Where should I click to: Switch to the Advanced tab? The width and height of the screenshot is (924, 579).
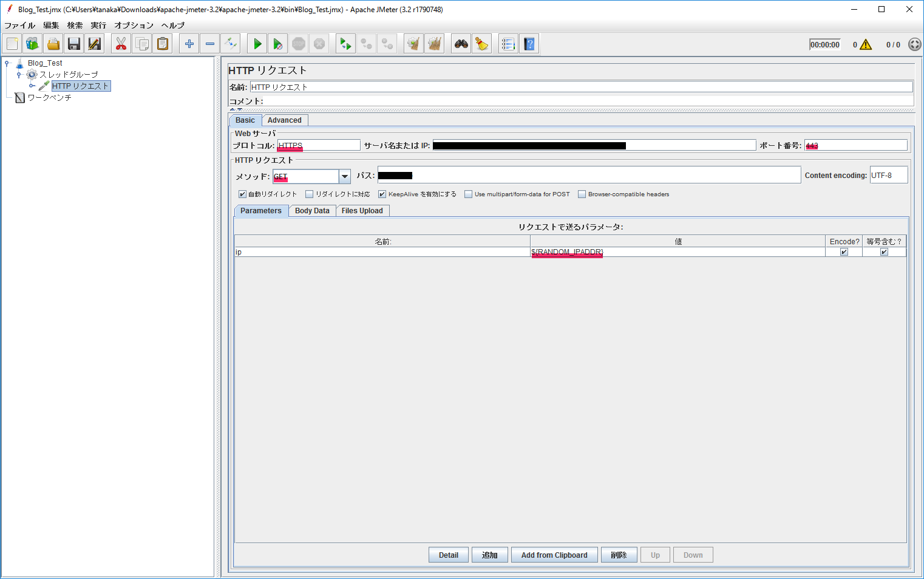coord(285,120)
